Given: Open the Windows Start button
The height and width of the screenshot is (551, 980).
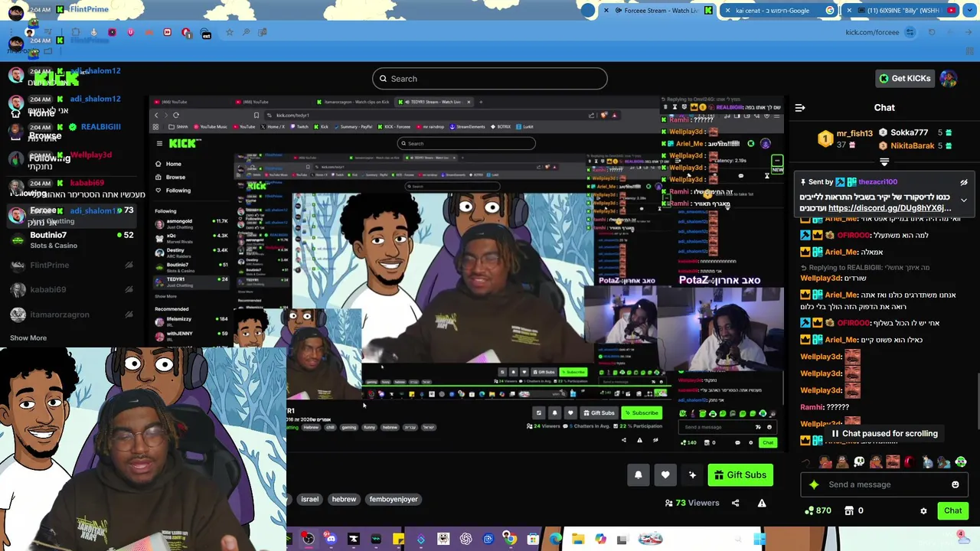Looking at the screenshot, I should click(x=759, y=540).
